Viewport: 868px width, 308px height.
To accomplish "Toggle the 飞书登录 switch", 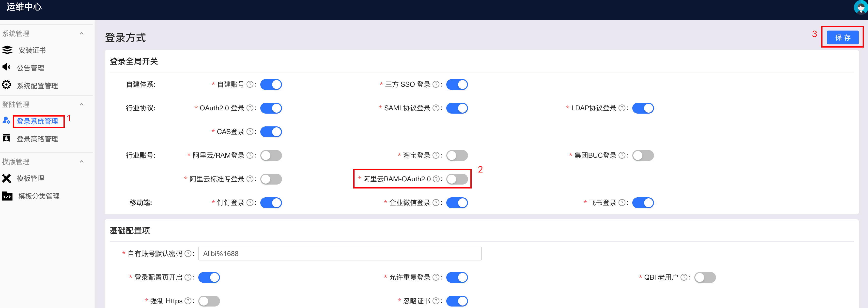I will coord(643,202).
